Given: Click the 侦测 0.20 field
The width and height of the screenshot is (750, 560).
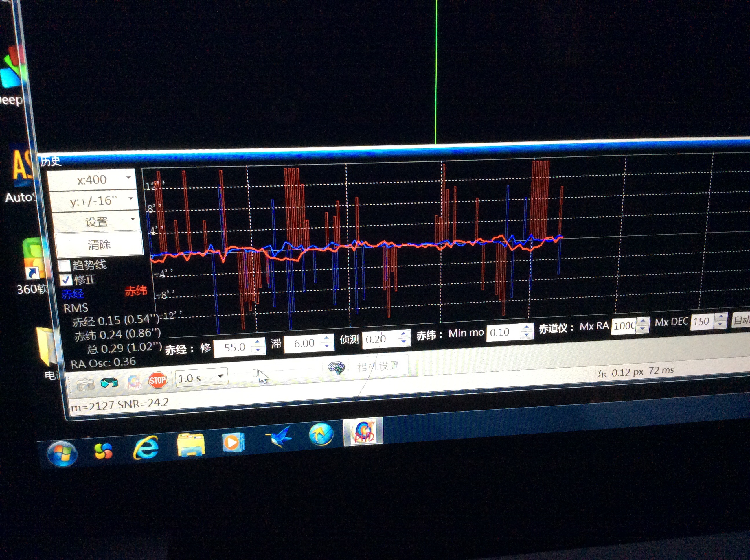Looking at the screenshot, I should (x=380, y=339).
